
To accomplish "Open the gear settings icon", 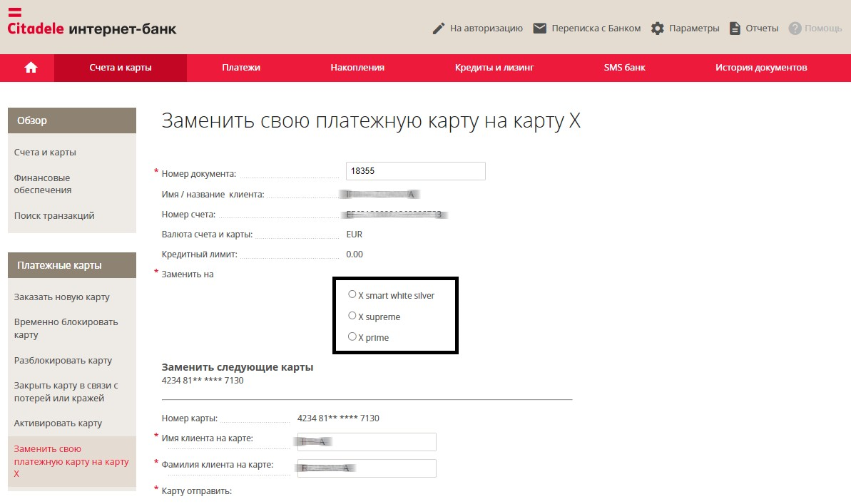I will click(657, 29).
